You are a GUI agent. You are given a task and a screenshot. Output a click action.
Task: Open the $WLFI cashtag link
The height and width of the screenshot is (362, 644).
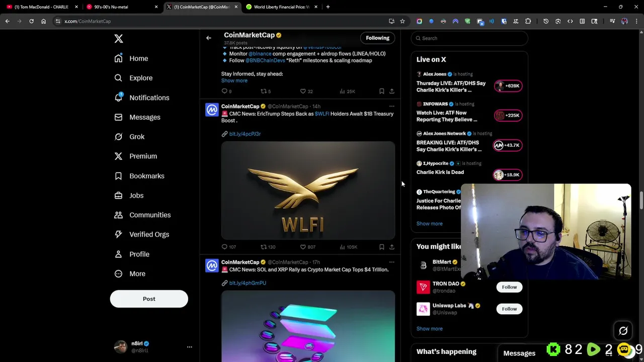(x=322, y=114)
